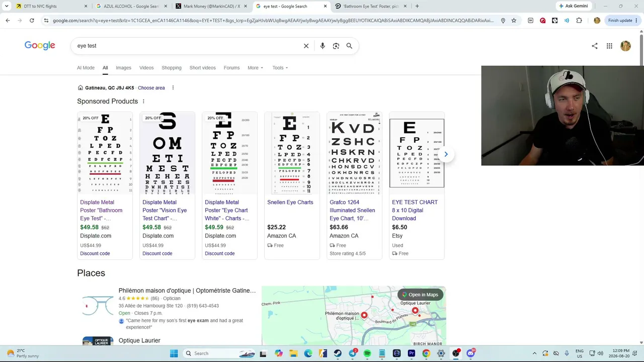Screen dimensions: 644x362
Task: Open Discord from the taskbar
Action: [x=471, y=353]
